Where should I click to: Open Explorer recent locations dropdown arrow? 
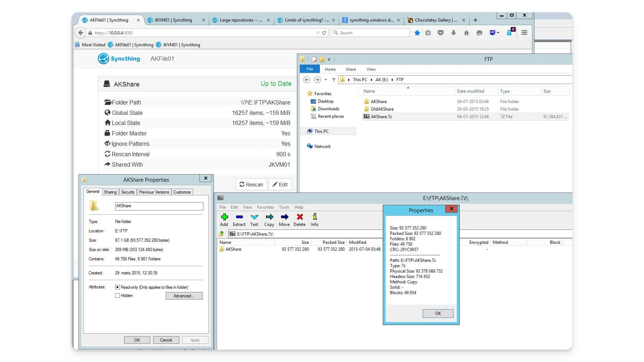[x=326, y=80]
